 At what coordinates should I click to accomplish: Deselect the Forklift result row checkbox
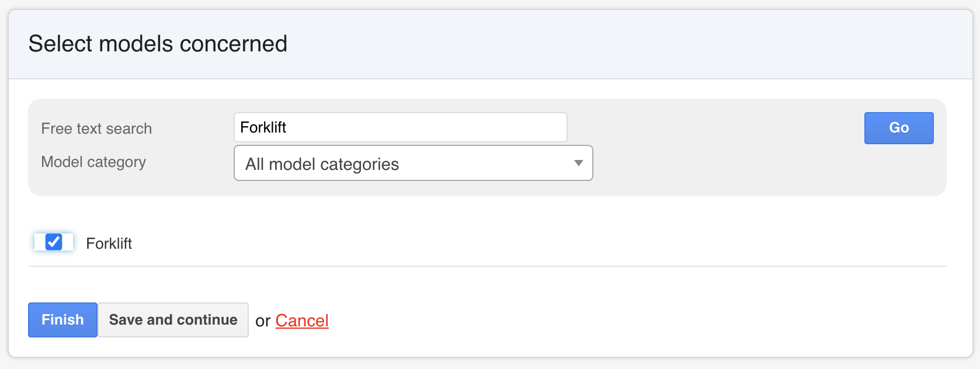54,242
